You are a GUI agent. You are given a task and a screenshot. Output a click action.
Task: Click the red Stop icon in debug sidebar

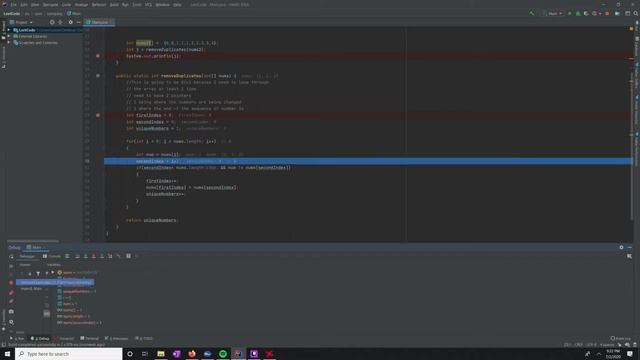11,282
